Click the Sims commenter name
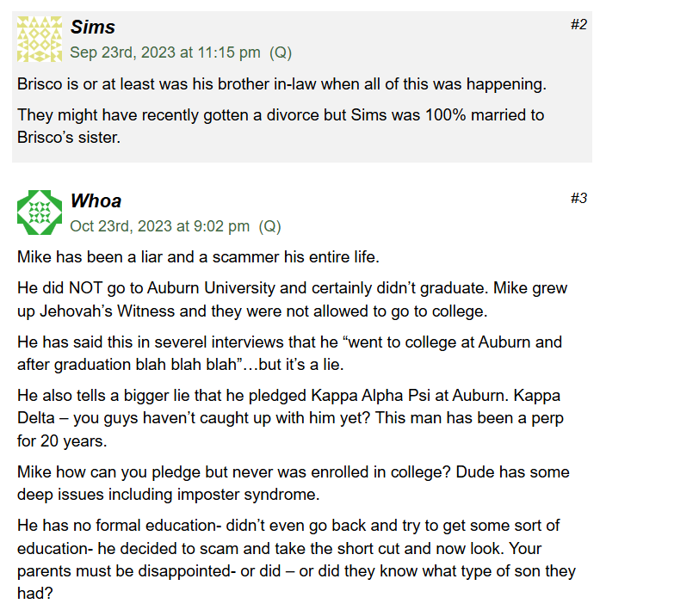 [x=93, y=27]
